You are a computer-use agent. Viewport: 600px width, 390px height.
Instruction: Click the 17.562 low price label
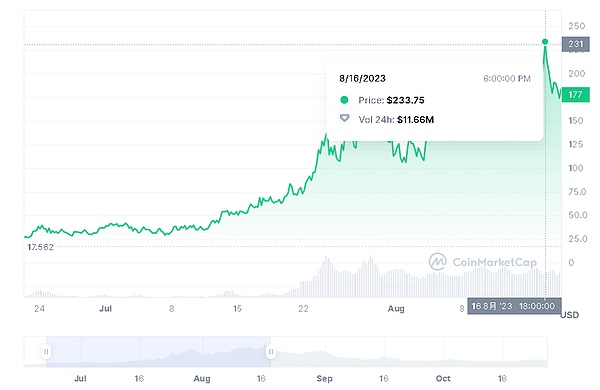click(40, 247)
